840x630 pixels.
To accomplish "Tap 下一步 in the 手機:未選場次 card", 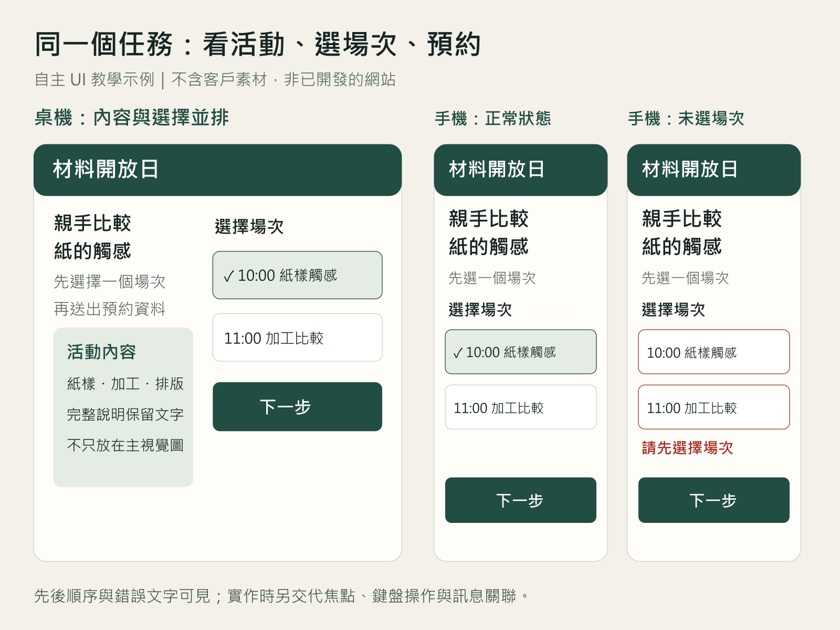I will coord(714,500).
